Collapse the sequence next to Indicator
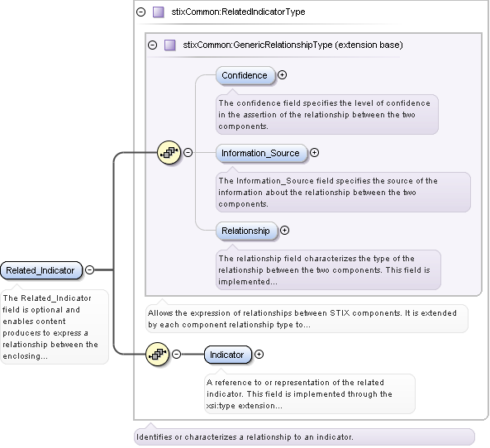The height and width of the screenshot is (448, 490). (x=177, y=355)
